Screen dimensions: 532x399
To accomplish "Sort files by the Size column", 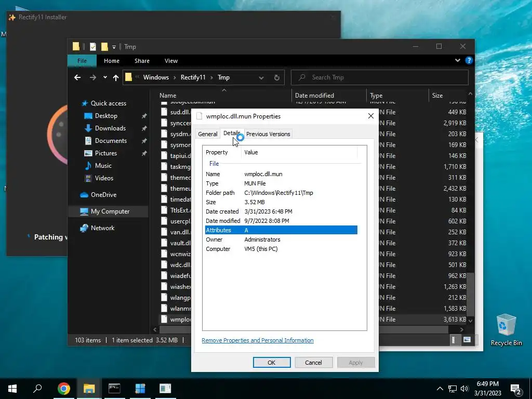I will pos(448,96).
